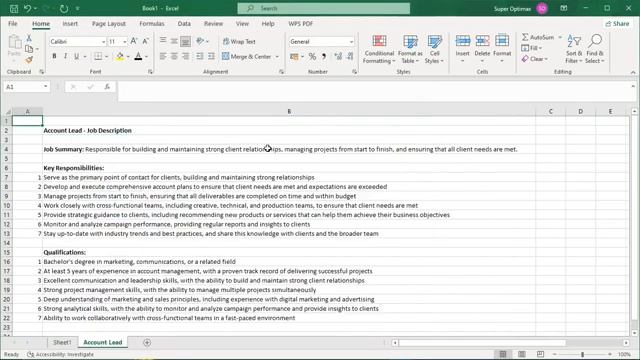Viewport: 640px width, 360px height.
Task: Open the Number format General dropdown
Action: coord(351,42)
